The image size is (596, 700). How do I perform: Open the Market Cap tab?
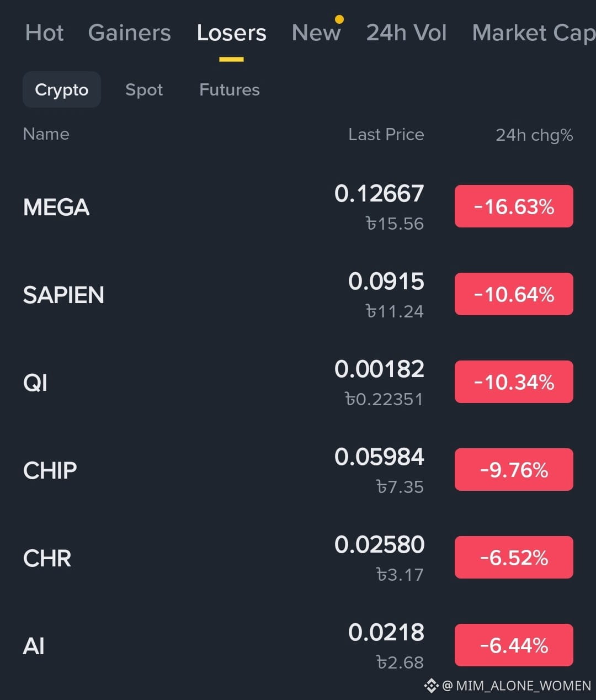click(x=534, y=33)
